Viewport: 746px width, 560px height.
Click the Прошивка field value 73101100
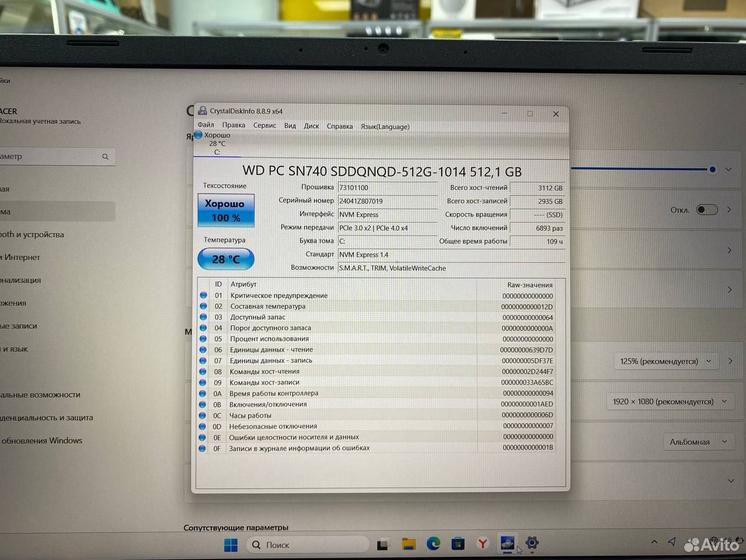pyautogui.click(x=387, y=187)
